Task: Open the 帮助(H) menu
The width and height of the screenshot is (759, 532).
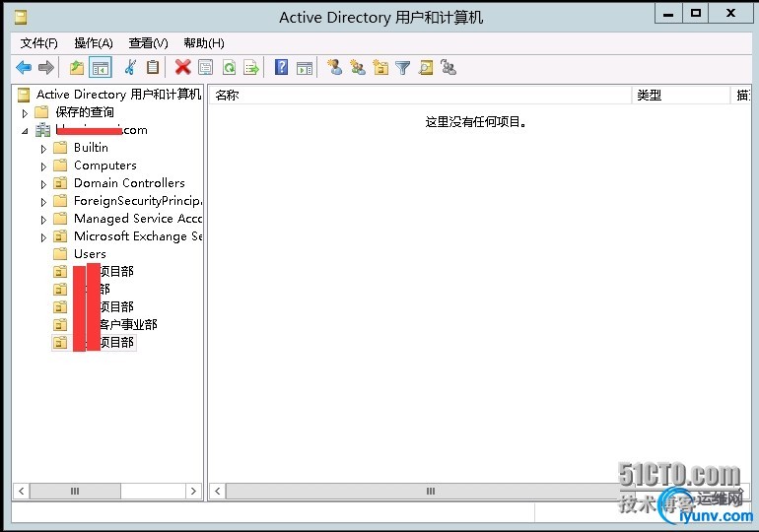Action: [204, 43]
